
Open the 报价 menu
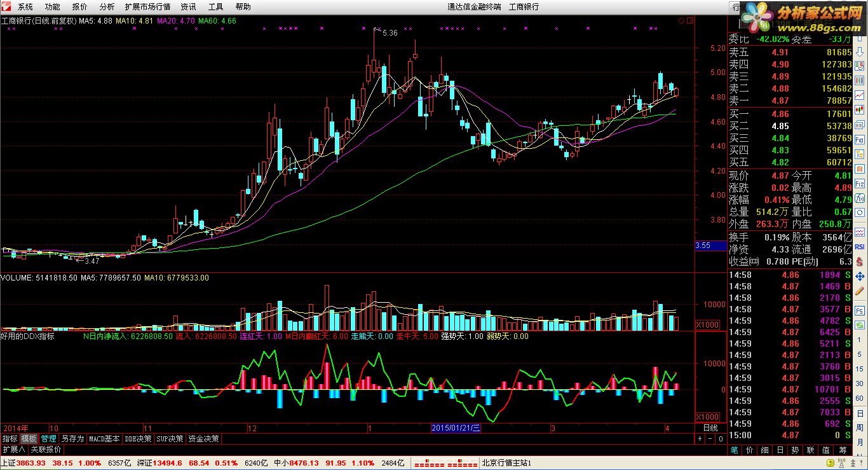click(x=80, y=6)
